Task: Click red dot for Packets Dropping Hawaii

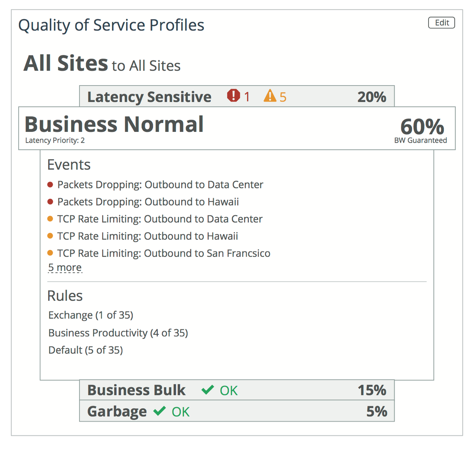Action: pyautogui.click(x=50, y=202)
